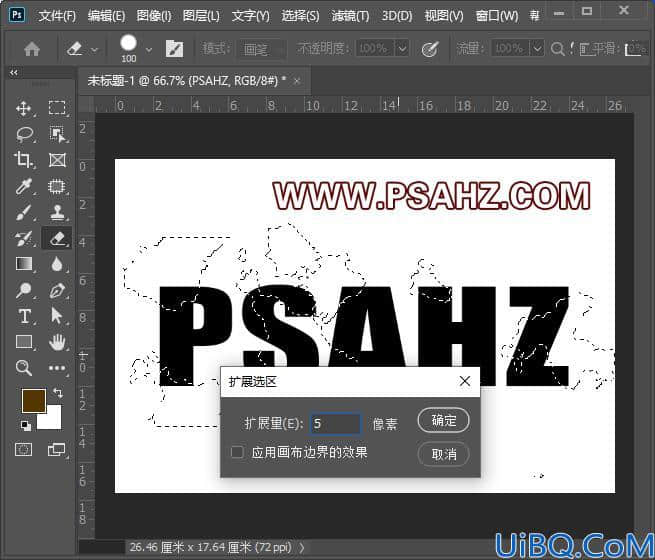Select the Blur drop tool

pos(57,264)
